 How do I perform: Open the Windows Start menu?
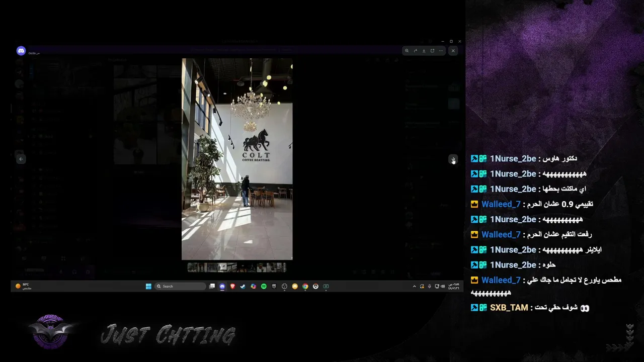coord(148,286)
